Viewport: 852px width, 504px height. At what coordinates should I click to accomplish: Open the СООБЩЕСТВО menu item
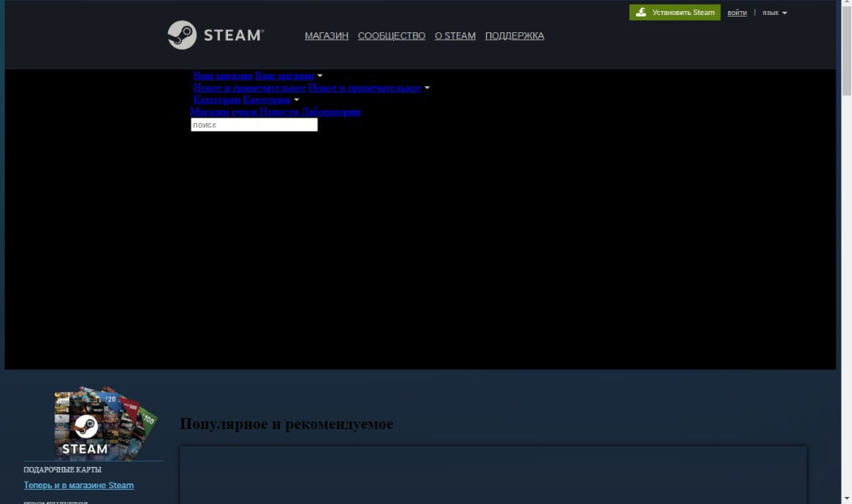[x=391, y=35]
